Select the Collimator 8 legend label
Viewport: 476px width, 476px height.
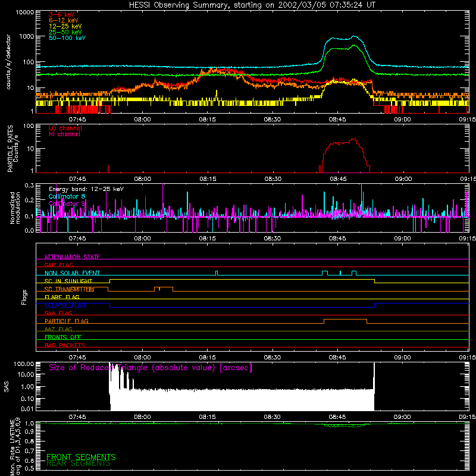(67, 196)
